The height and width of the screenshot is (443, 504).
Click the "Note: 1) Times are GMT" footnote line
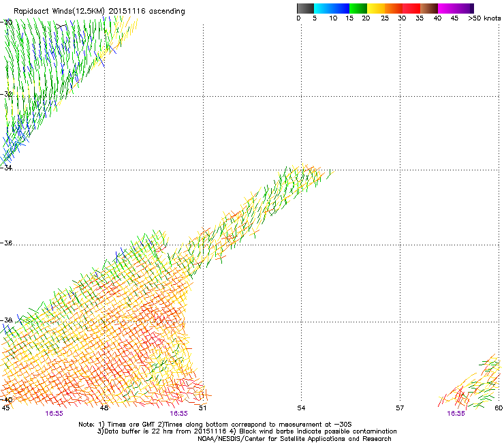click(215, 425)
